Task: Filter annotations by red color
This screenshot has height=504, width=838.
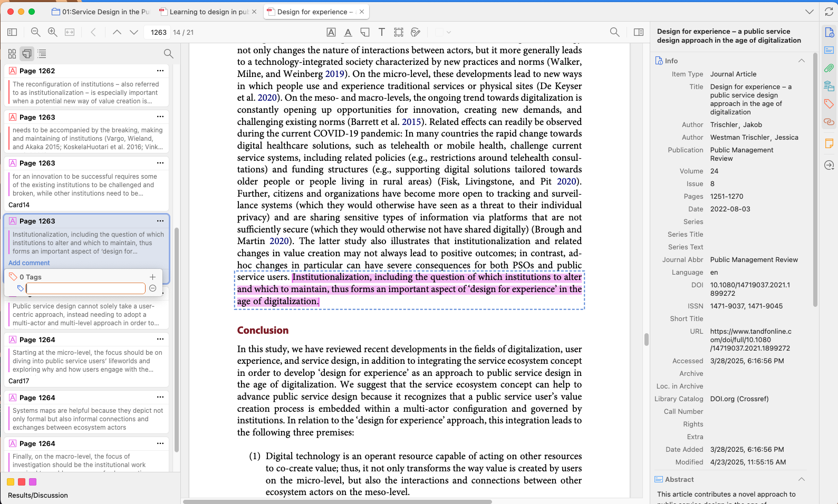Action: (22, 482)
